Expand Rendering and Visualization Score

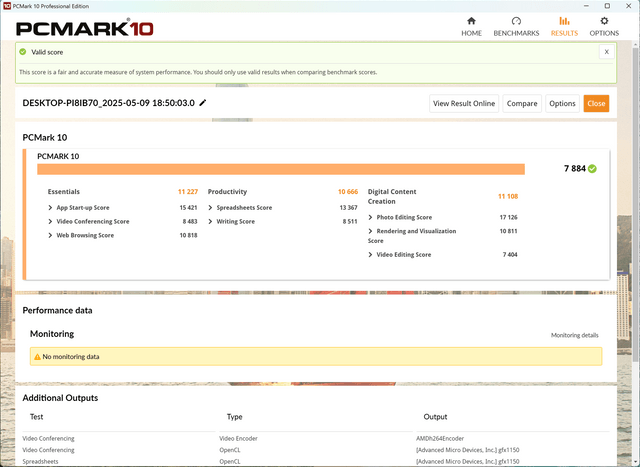(x=370, y=231)
